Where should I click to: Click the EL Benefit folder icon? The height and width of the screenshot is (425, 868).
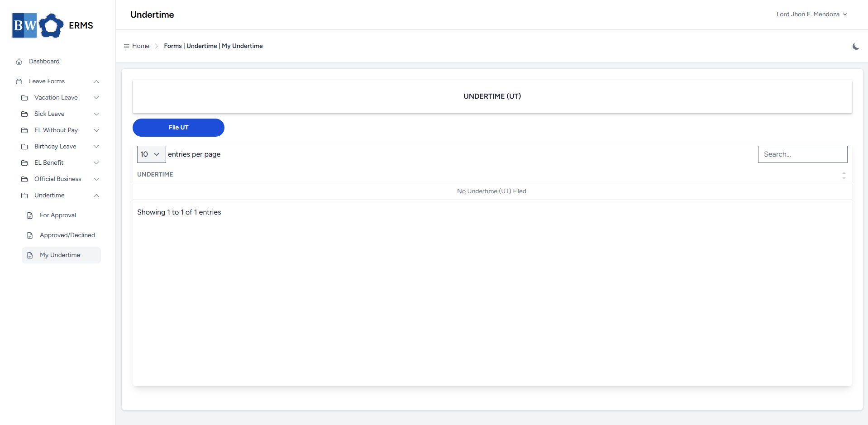coord(24,163)
